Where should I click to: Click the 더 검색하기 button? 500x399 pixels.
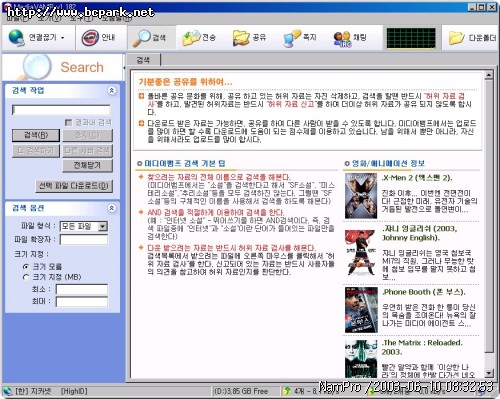click(x=36, y=150)
